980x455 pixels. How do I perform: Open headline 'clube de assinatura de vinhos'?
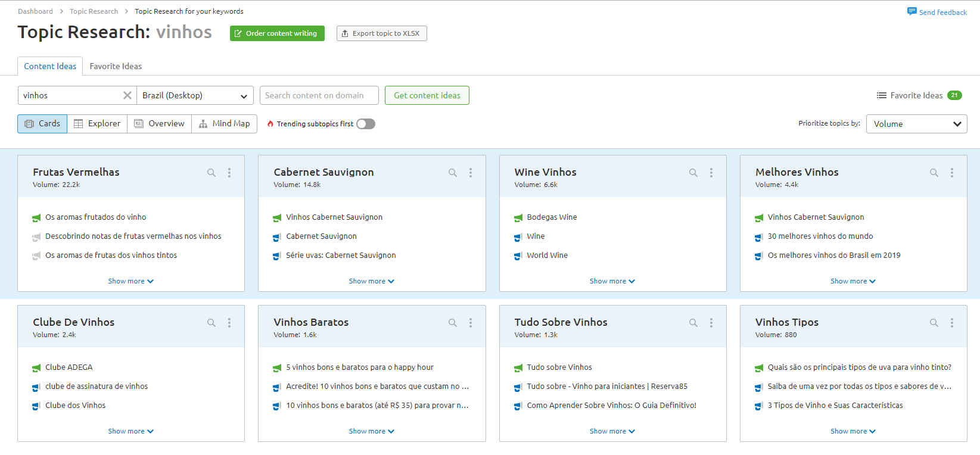pyautogui.click(x=97, y=387)
